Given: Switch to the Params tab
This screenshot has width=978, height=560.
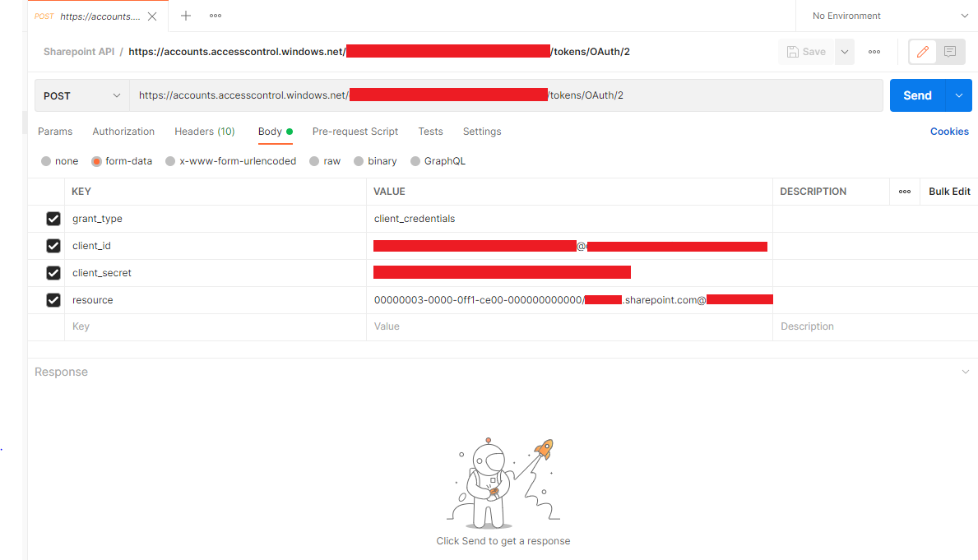Looking at the screenshot, I should coord(55,132).
